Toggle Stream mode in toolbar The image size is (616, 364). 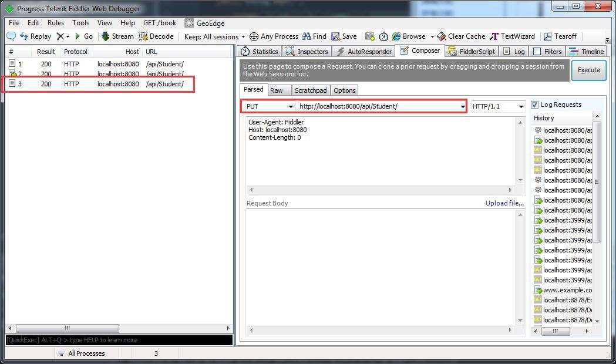117,36
